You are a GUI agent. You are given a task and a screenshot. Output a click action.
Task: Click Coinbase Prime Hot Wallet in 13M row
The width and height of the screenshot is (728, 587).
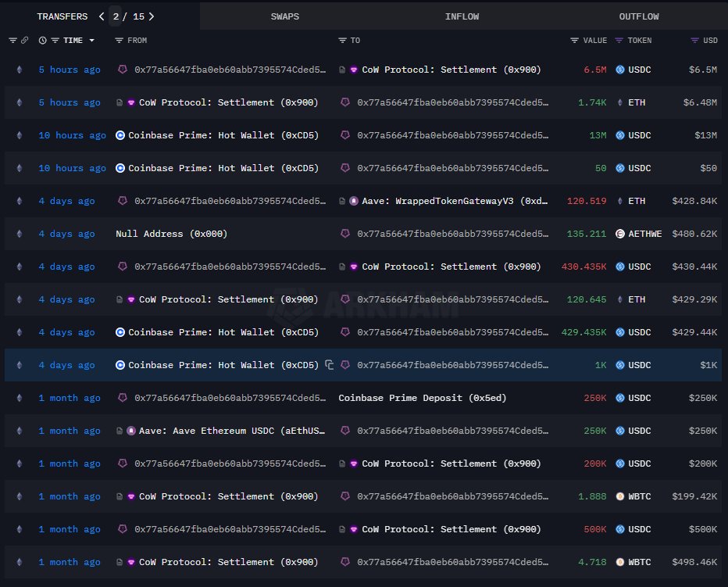[x=223, y=135]
